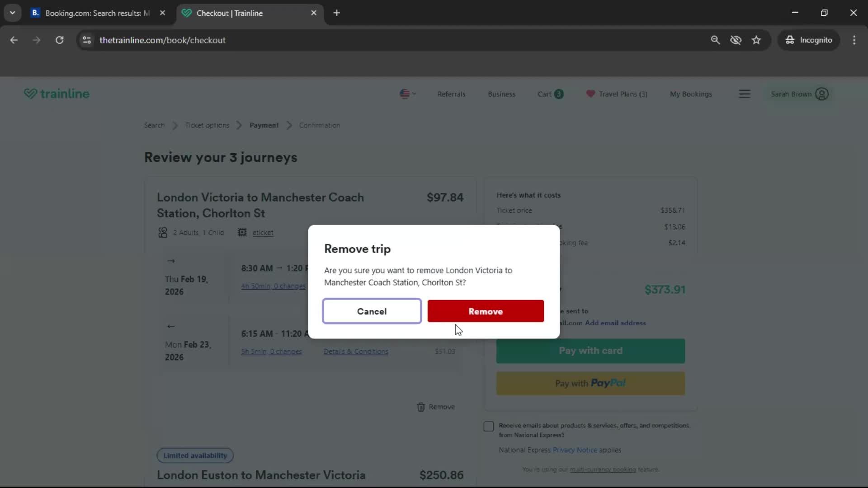Select Business in the navigation menu
Screen dimensions: 868x488
(x=501, y=94)
